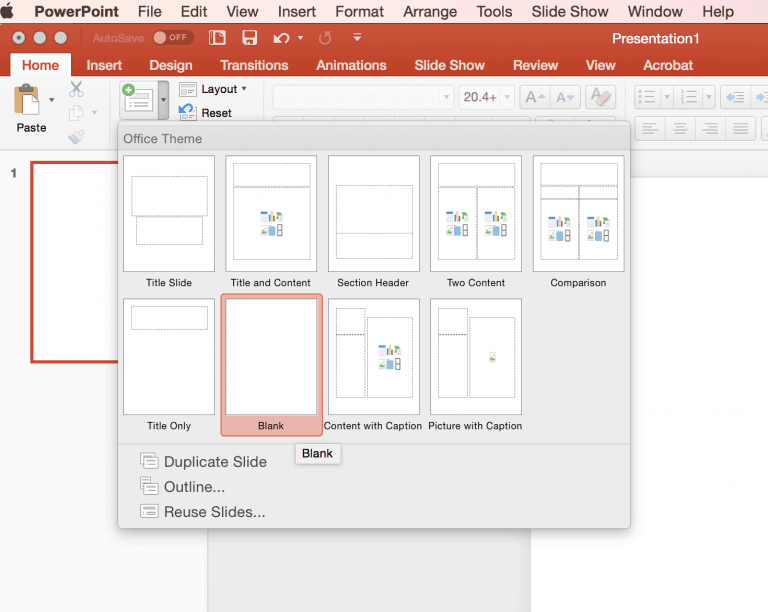The height and width of the screenshot is (612, 768).
Task: Open the Format menu in menu bar
Action: coord(360,11)
